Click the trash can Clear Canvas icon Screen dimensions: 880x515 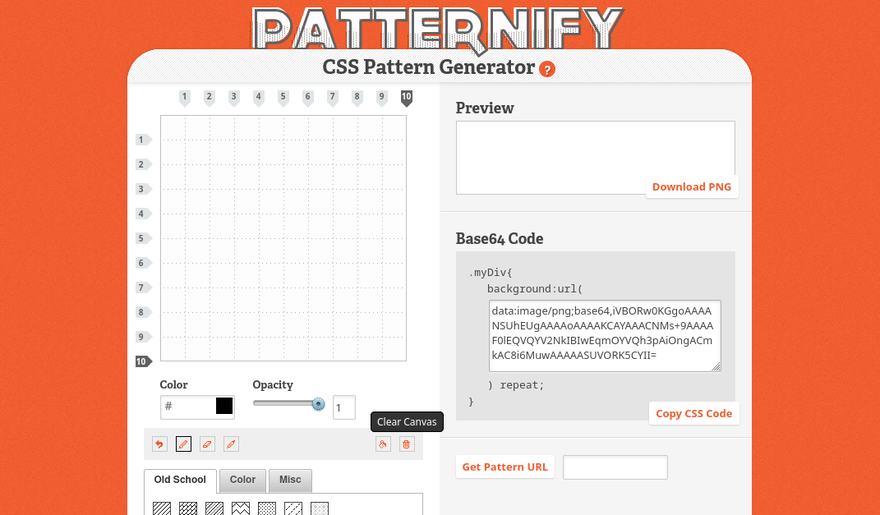tap(406, 444)
